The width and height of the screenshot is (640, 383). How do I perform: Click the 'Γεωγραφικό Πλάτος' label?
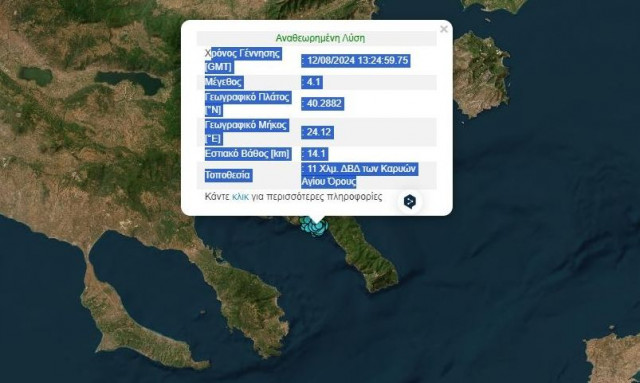pyautogui.click(x=248, y=97)
